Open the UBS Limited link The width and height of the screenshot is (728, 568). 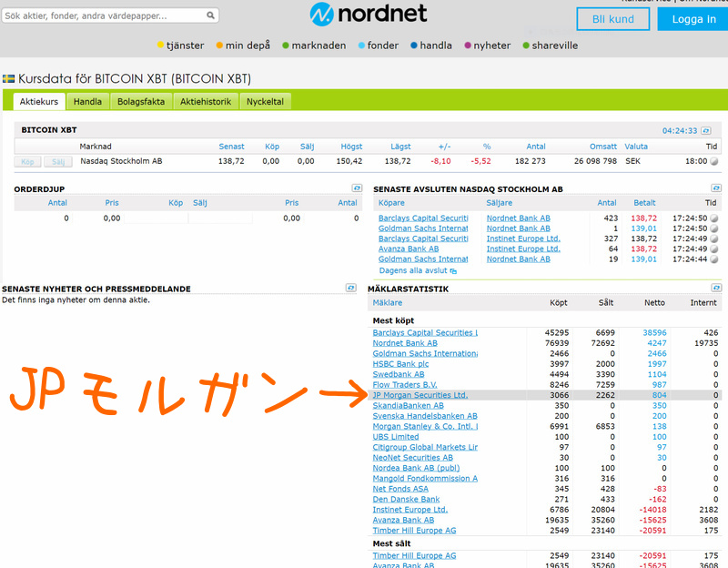click(396, 437)
